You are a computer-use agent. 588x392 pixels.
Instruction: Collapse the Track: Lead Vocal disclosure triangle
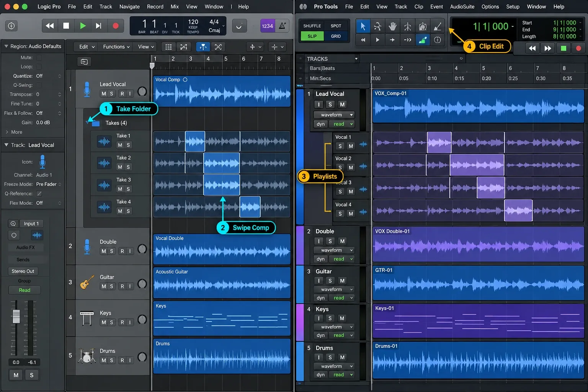coord(6,145)
